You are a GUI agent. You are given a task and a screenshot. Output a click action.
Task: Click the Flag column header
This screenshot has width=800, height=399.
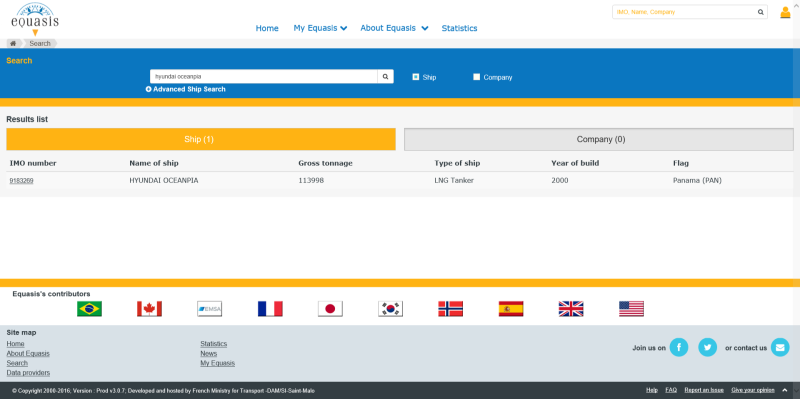coord(681,163)
